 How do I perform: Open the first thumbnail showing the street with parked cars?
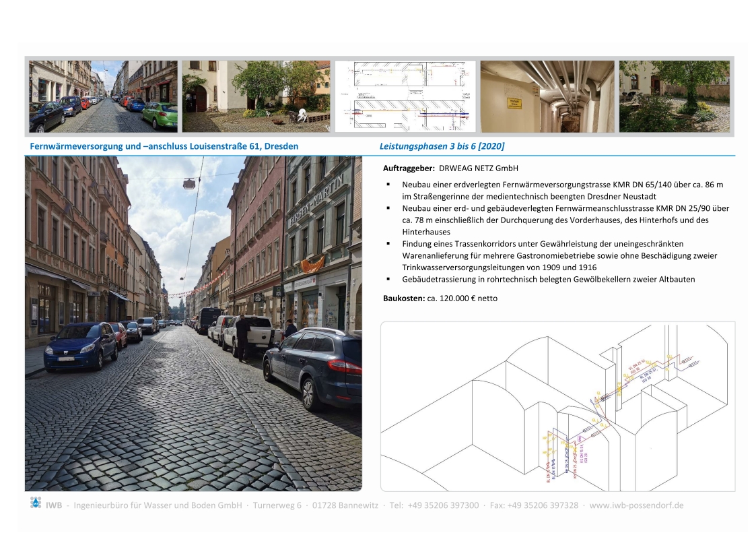click(103, 96)
